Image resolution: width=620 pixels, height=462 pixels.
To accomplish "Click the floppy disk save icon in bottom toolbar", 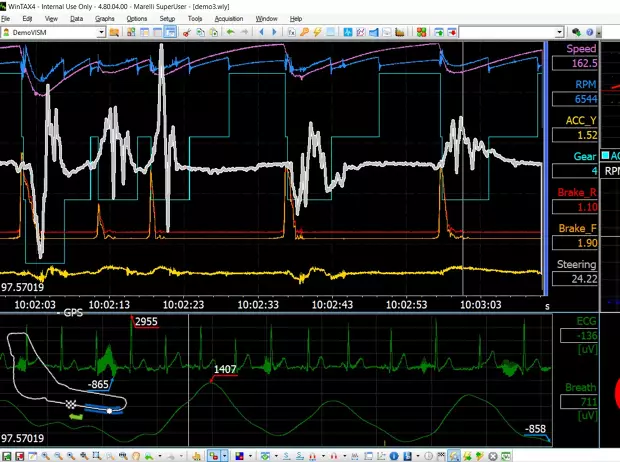I will coord(407,456).
